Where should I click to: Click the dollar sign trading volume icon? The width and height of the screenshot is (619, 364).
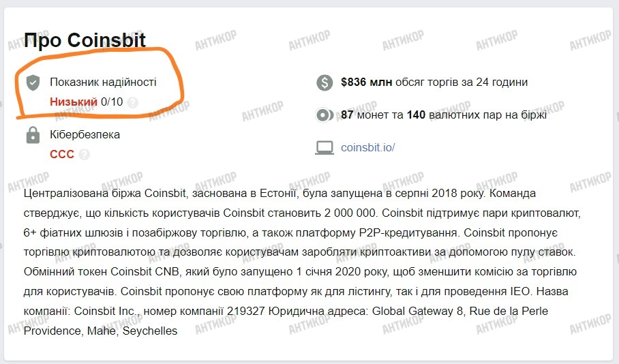[x=324, y=83]
